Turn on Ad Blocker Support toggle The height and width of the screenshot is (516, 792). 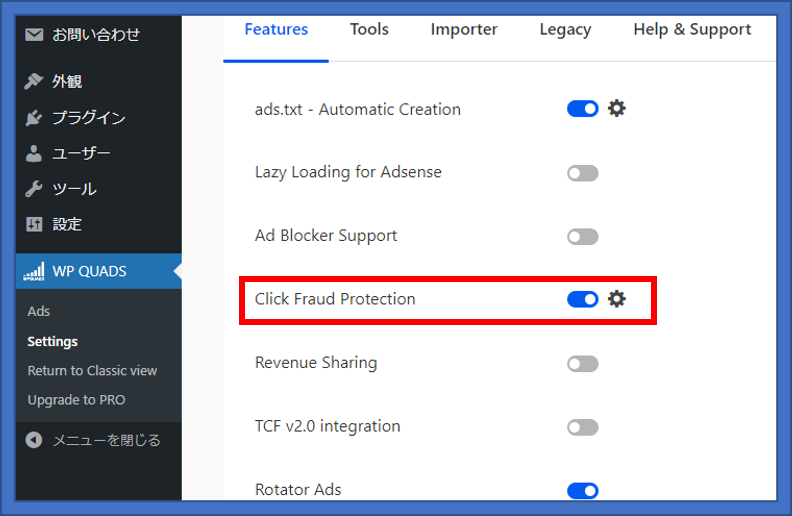[583, 237]
